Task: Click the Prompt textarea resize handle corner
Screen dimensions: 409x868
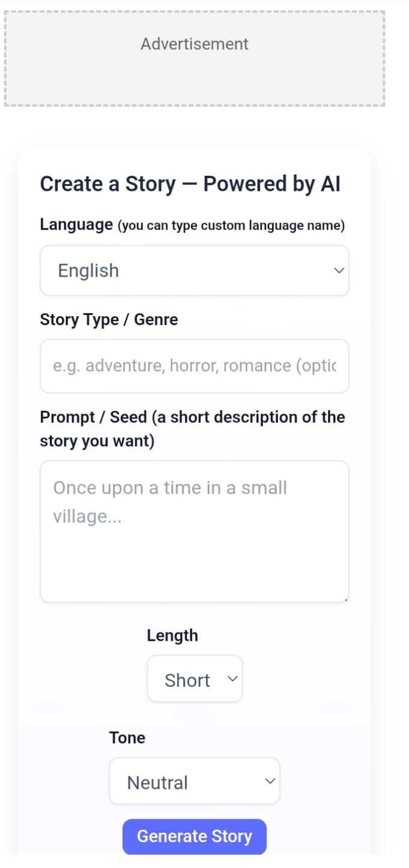Action: click(346, 599)
